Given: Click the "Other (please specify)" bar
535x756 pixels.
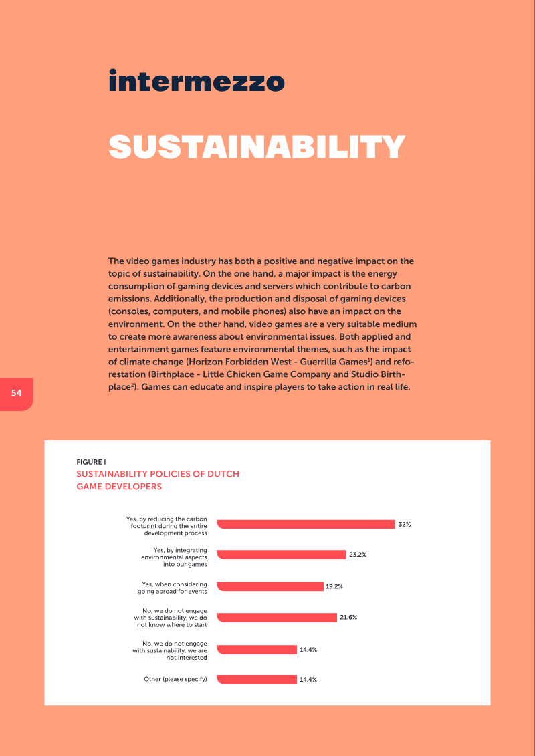Looking at the screenshot, I should 257,680.
